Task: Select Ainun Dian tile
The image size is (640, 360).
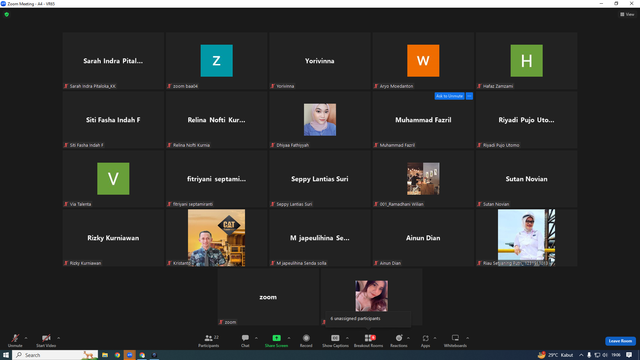Action: tap(423, 238)
